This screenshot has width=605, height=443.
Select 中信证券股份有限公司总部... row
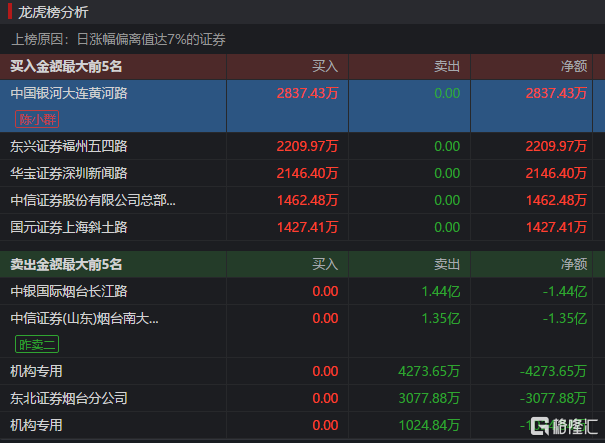pos(302,200)
